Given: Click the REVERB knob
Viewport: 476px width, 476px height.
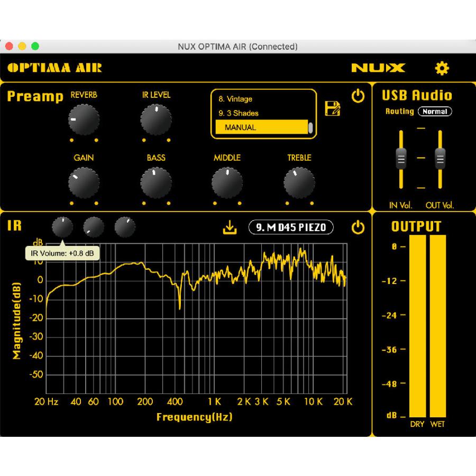Looking at the screenshot, I should (84, 120).
